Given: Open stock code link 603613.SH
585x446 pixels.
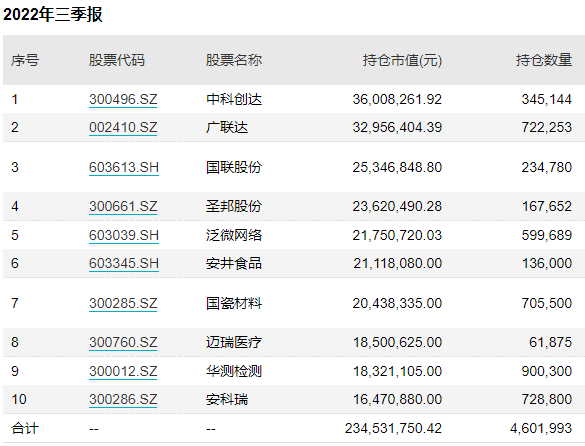Looking at the screenshot, I should tap(124, 168).
